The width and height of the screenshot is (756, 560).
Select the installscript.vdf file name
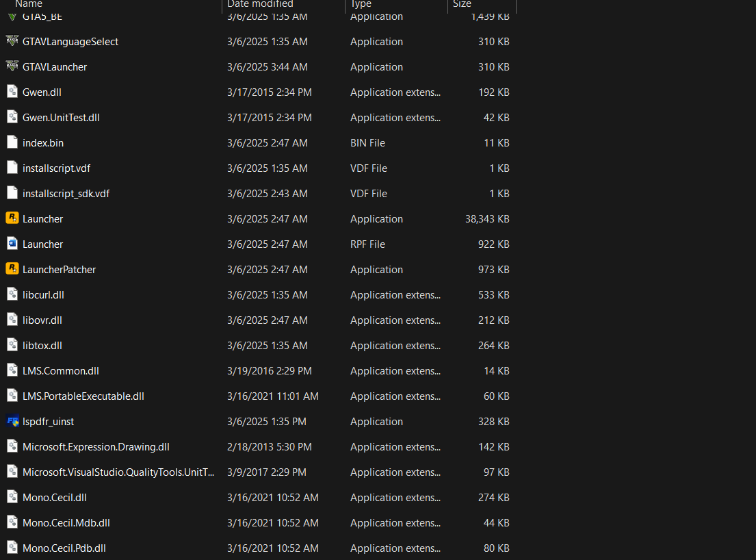coord(56,168)
